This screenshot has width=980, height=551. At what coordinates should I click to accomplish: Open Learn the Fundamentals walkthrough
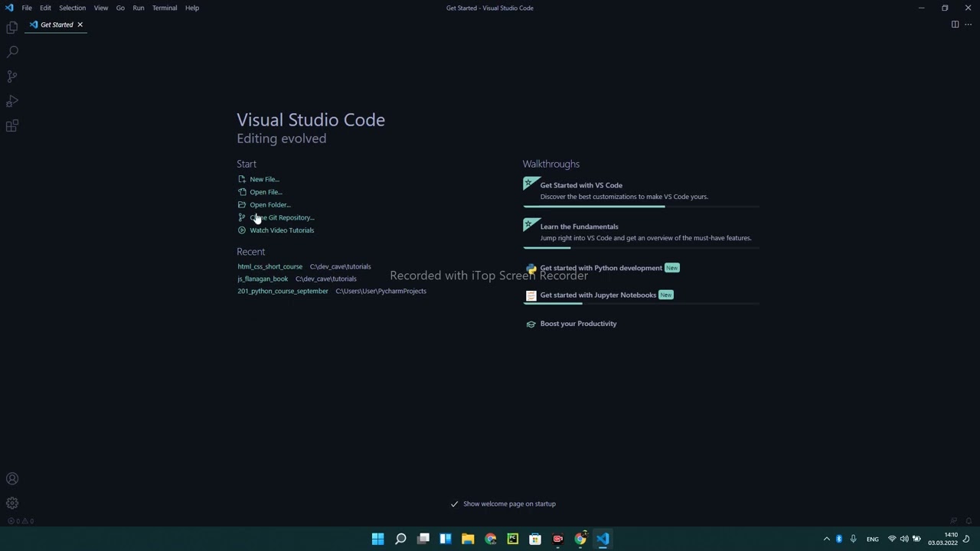point(641,232)
